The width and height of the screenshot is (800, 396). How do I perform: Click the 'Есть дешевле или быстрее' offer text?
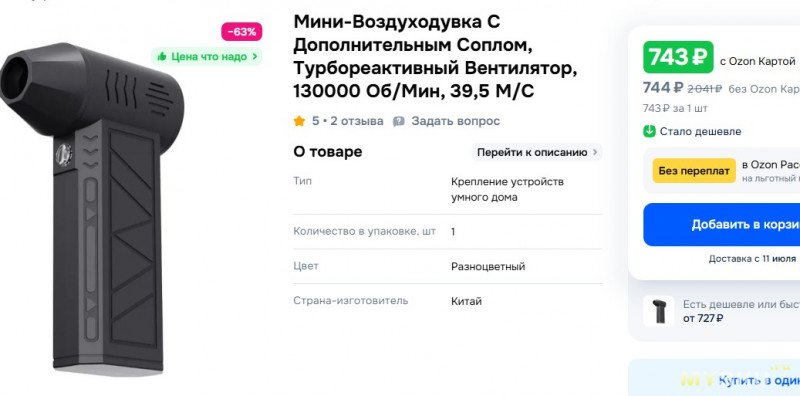(x=741, y=305)
